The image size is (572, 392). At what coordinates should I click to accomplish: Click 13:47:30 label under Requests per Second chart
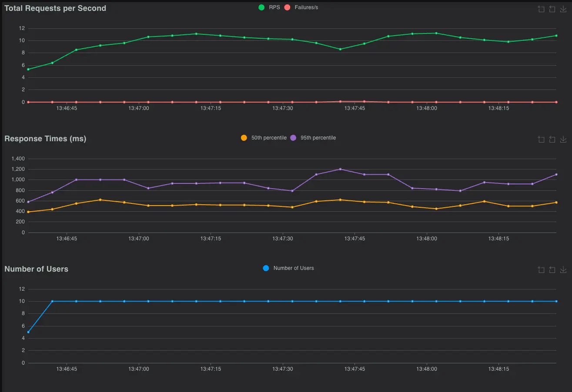tap(283, 108)
